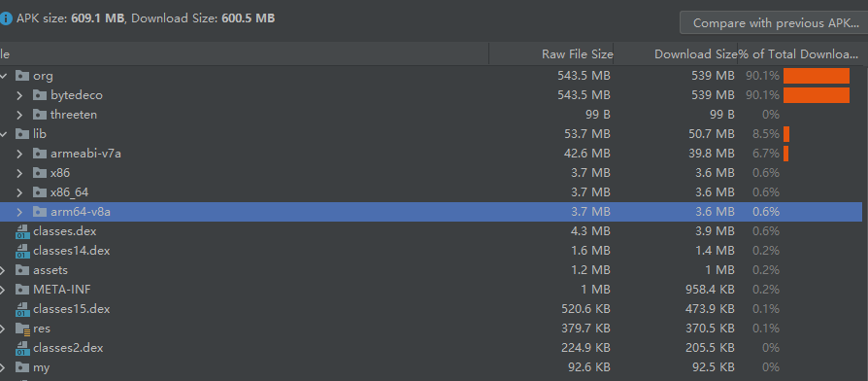Viewport: 868px width, 381px height.
Task: Click the META-INF folder icon
Action: tap(22, 290)
